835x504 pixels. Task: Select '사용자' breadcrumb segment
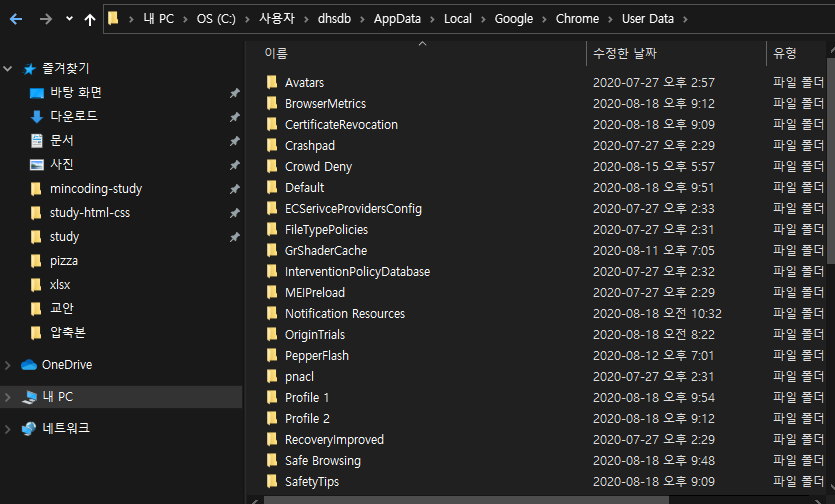click(x=277, y=19)
